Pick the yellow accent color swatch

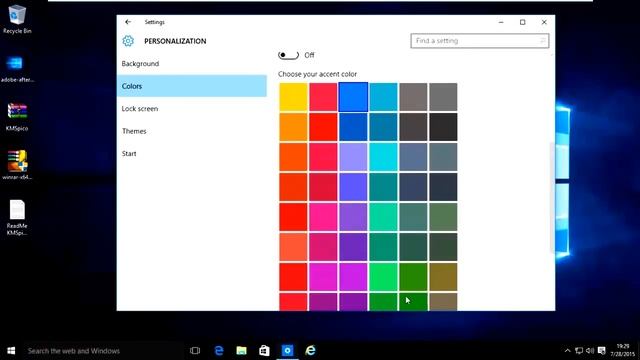point(293,97)
